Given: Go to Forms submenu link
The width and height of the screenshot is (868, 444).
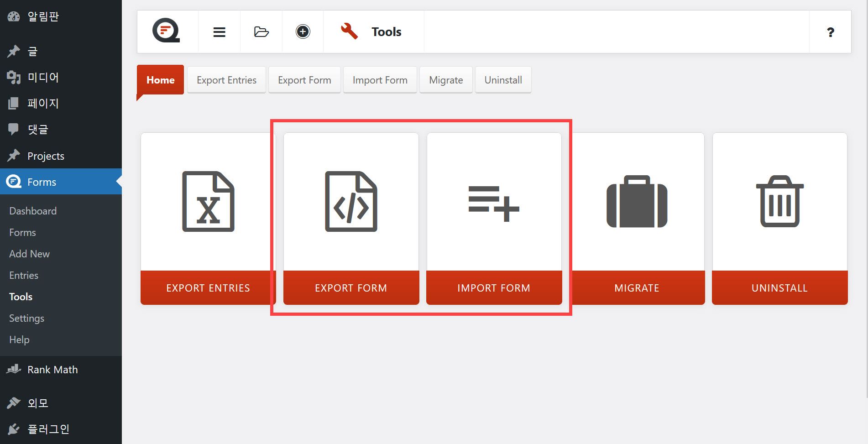Looking at the screenshot, I should pyautogui.click(x=22, y=232).
